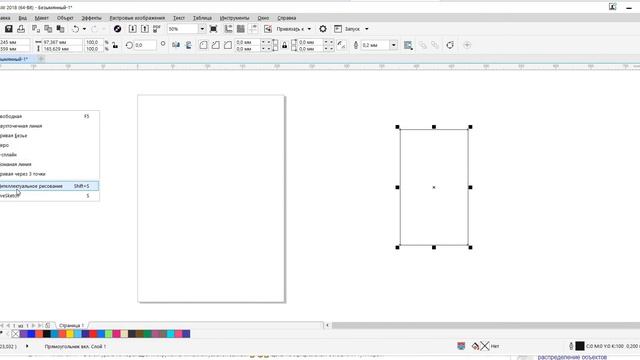Select the scalloped corner style icon
The image size is (640, 360).
(x=216, y=45)
